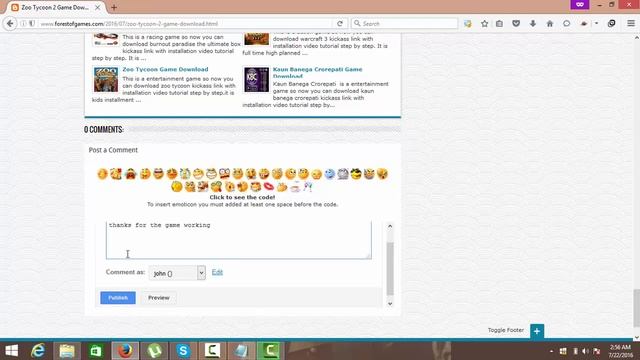Open the Zoo Tycoon Game Download link
The image size is (640, 360).
point(165,69)
